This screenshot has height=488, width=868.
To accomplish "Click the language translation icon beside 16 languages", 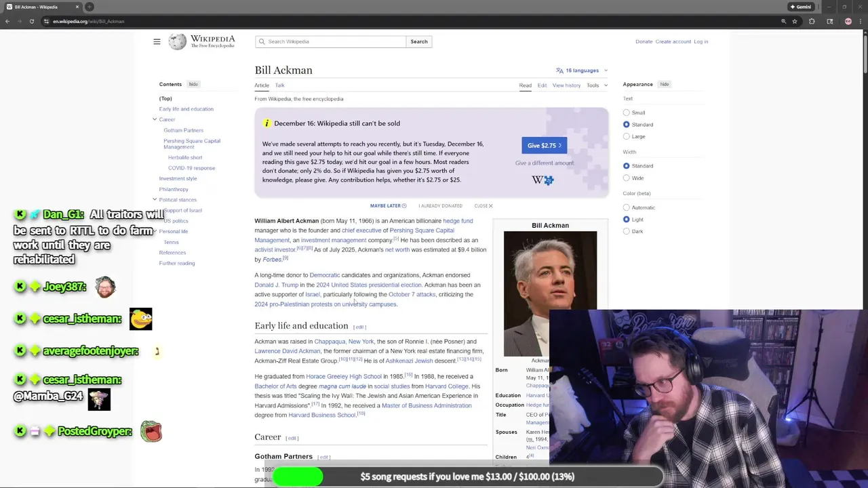I will pyautogui.click(x=559, y=70).
